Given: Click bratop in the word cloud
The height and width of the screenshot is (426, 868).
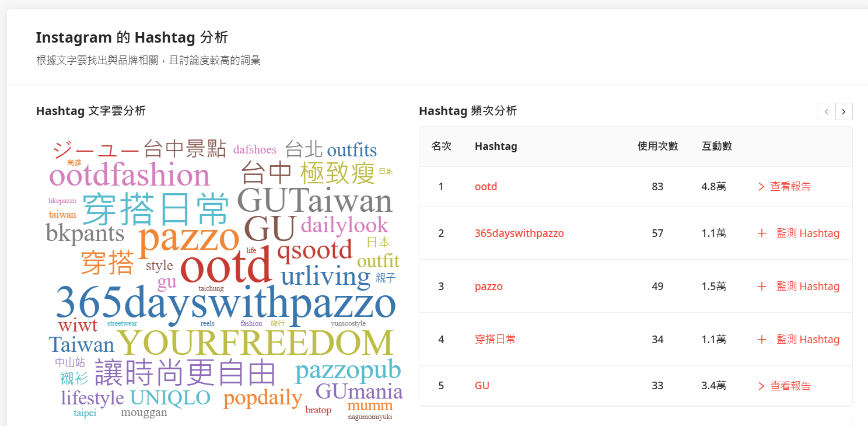Looking at the screenshot, I should [318, 410].
